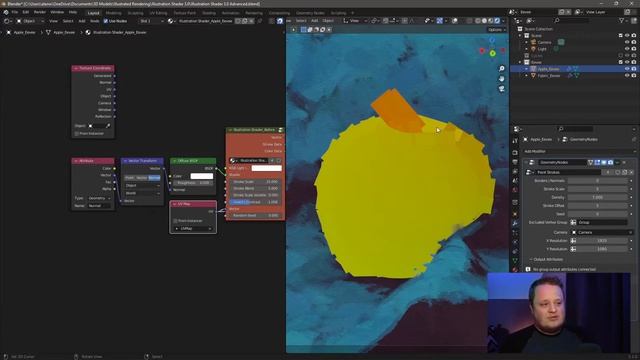640x360 pixels.
Task: Select Fabric_Bower in the outliner
Action: pos(549,76)
